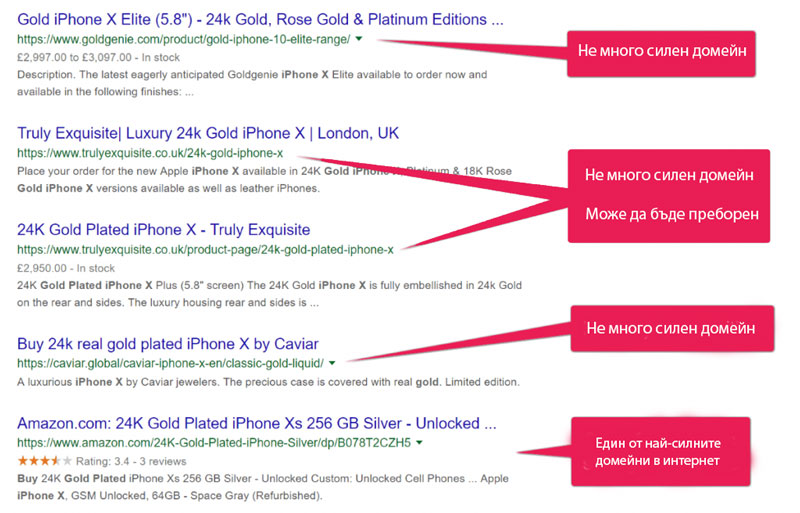Expand the dropdown arrow beside the goldgenie.com URL

(x=359, y=39)
